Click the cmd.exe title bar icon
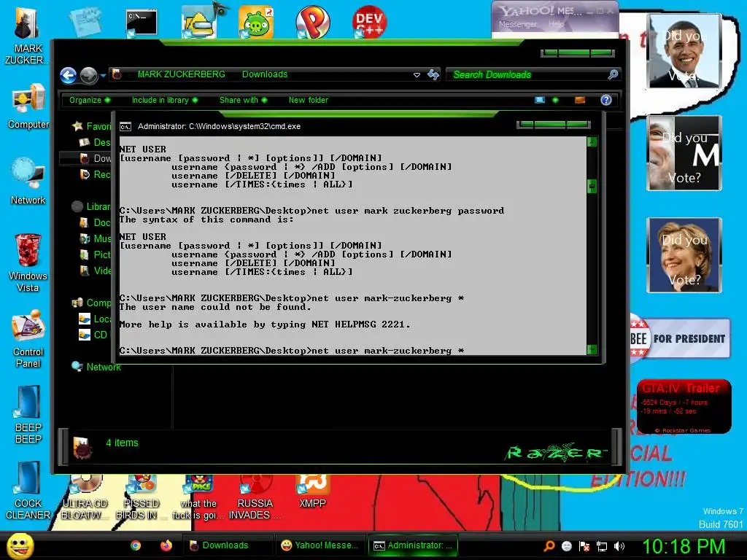 pos(125,127)
